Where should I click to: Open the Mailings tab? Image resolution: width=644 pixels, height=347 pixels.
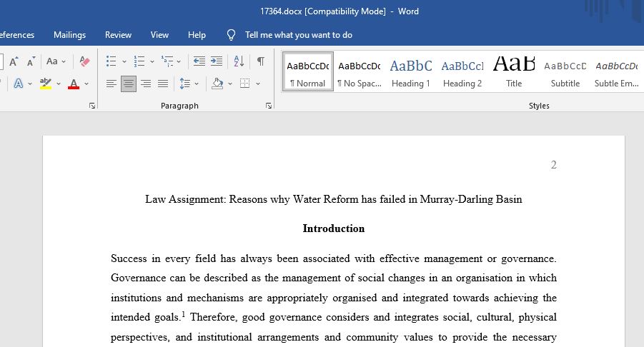pyautogui.click(x=69, y=35)
